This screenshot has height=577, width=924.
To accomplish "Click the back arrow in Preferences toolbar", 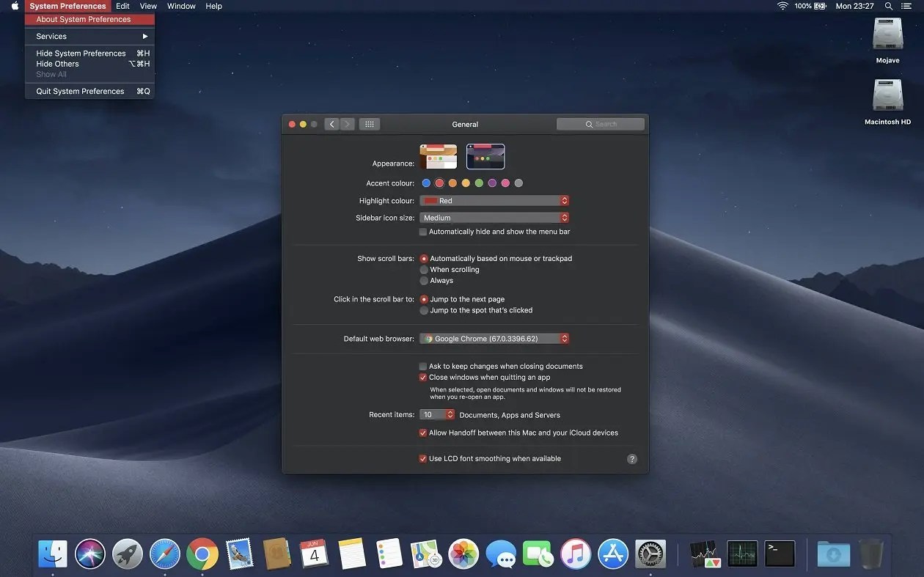I will click(331, 125).
